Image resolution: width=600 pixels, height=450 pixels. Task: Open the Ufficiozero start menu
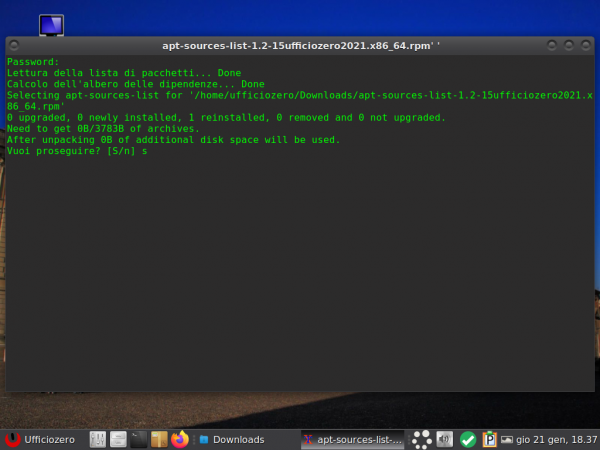click(x=40, y=440)
